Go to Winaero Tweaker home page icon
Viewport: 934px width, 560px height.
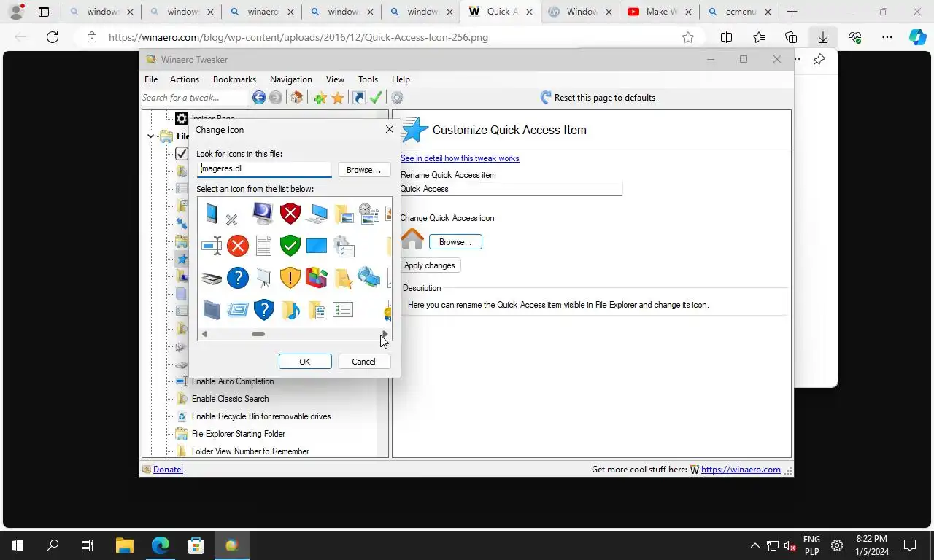pos(296,98)
